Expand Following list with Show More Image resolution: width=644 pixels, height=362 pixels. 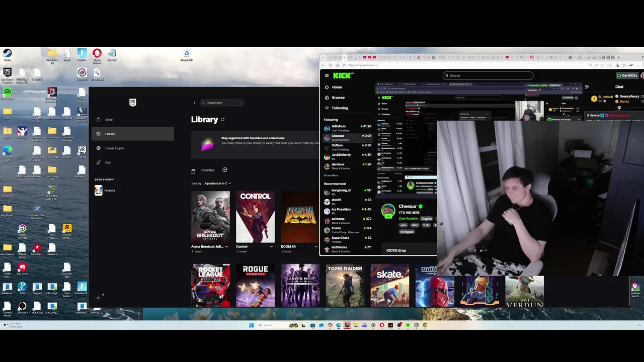coord(331,175)
